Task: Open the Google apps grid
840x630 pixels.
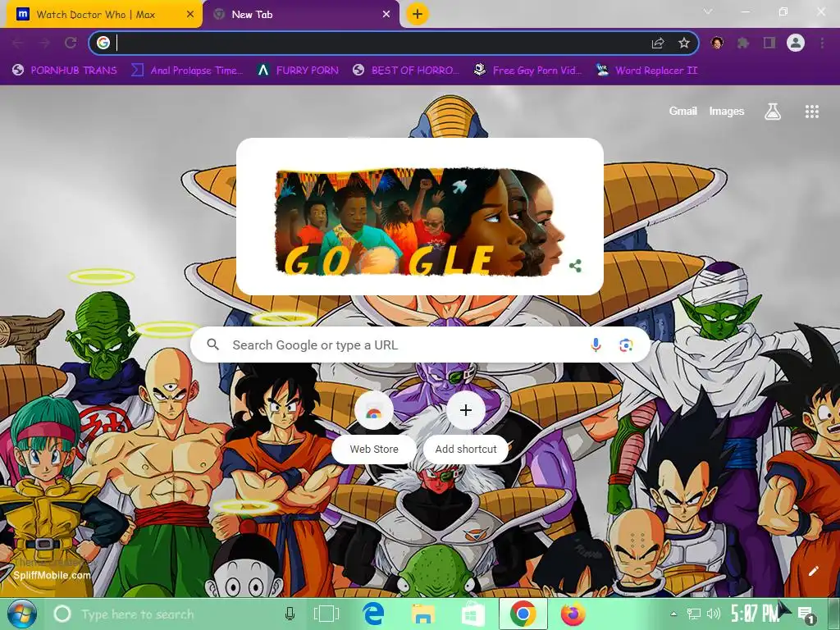Action: tap(812, 112)
